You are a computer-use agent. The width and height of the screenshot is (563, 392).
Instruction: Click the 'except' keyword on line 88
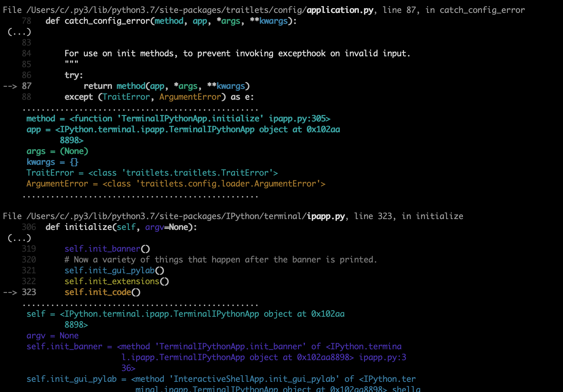point(79,97)
